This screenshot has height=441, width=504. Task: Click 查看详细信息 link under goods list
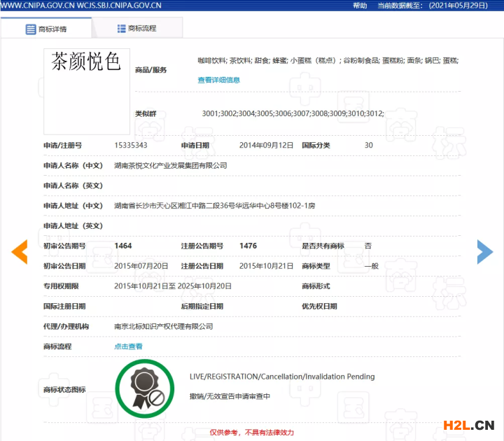[218, 80]
